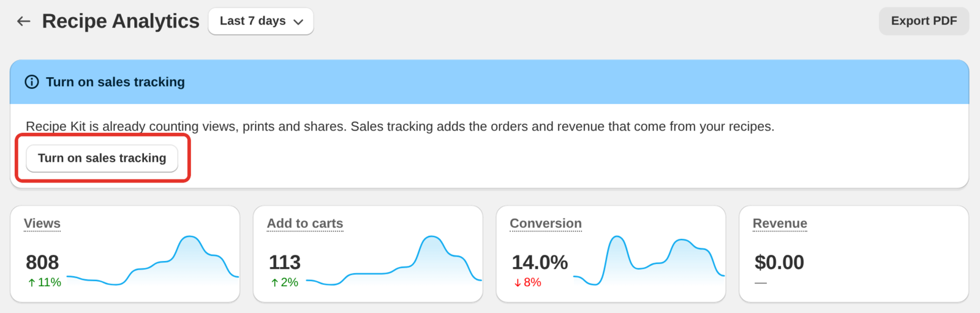Click the $0.00 revenue value
This screenshot has height=313, width=980.
pyautogui.click(x=779, y=262)
